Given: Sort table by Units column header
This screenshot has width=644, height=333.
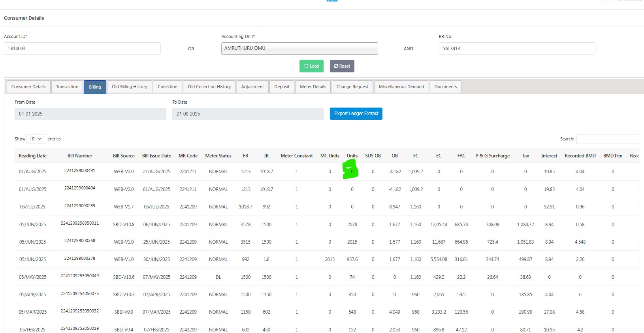Looking at the screenshot, I should tap(352, 156).
